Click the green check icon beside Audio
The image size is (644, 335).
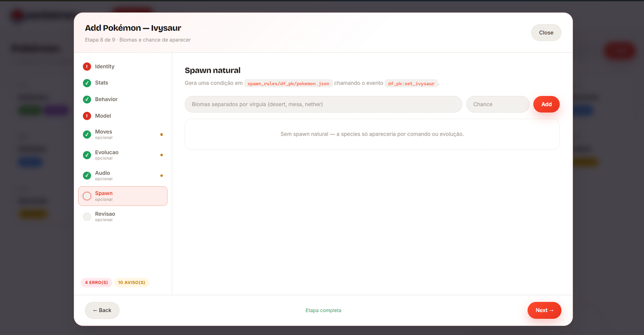(x=87, y=175)
